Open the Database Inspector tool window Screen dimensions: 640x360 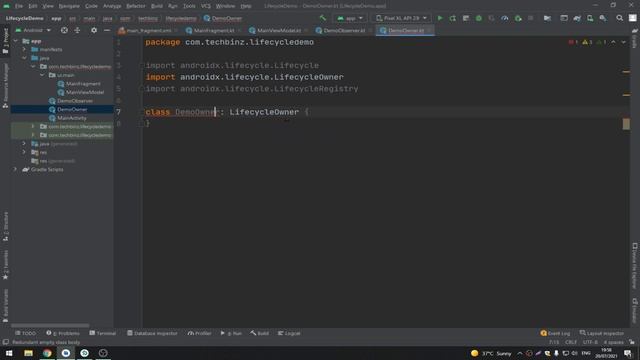[x=152, y=333]
